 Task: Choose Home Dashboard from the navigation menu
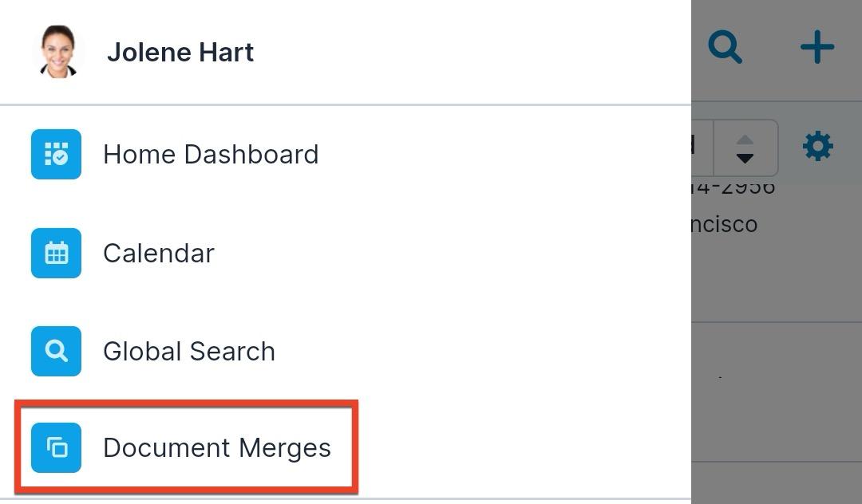point(211,154)
